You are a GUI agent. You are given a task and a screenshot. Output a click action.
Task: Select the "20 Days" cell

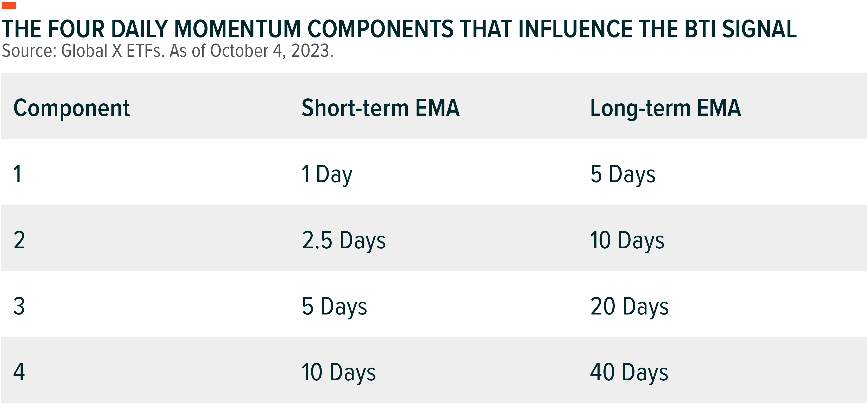pos(630,306)
